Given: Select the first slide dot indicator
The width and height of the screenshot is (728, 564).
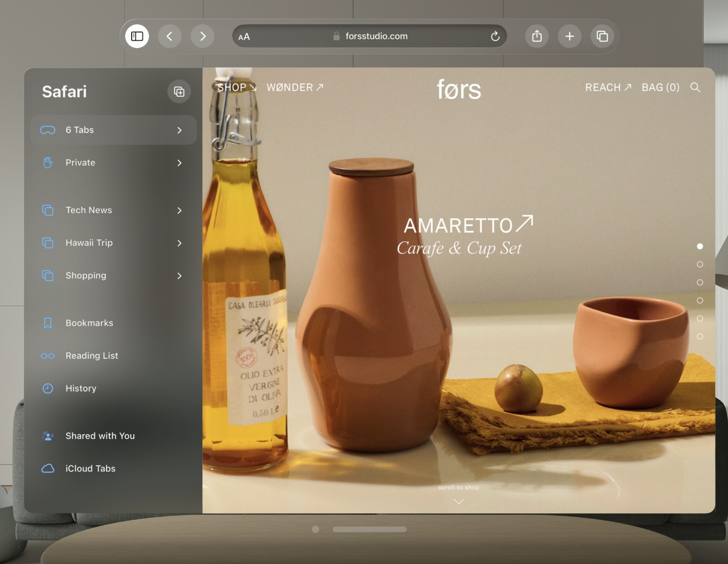Looking at the screenshot, I should tap(700, 246).
